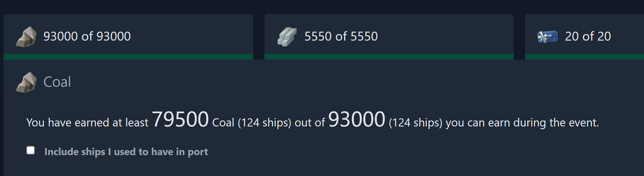Click the coal icon in the 93000 tab
Viewport: 644px width, 176px height.
pyautogui.click(x=26, y=37)
